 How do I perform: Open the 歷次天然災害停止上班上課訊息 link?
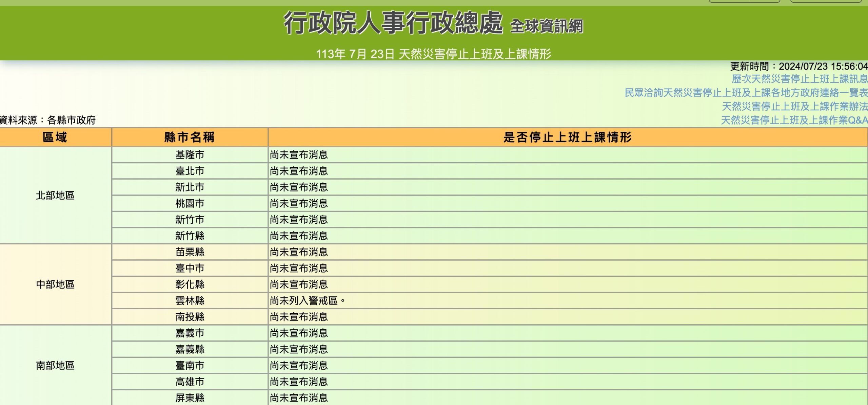pos(800,79)
